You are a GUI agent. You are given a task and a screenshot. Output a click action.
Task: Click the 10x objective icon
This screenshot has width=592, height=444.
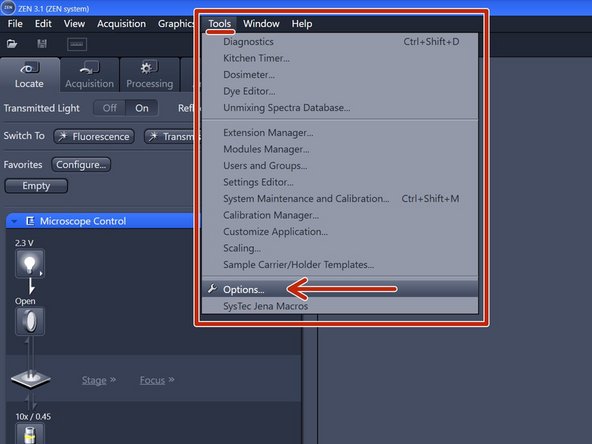(x=29, y=434)
